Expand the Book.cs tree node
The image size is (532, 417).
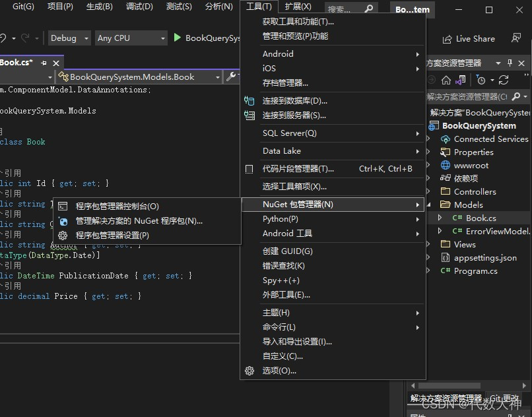440,218
